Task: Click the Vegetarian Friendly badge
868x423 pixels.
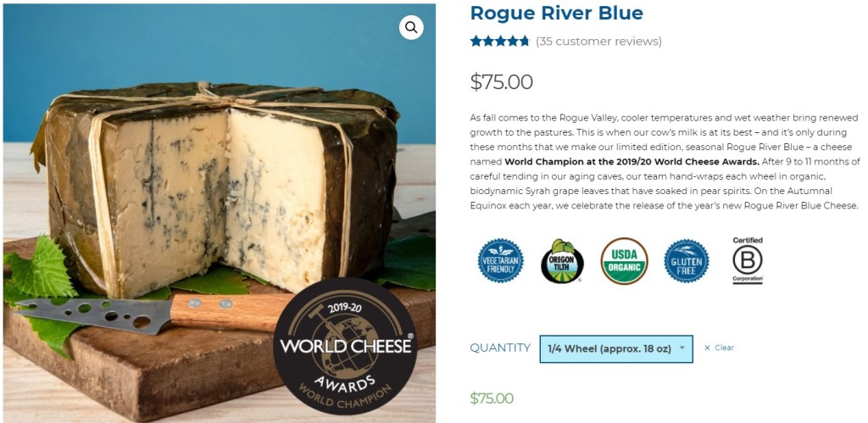Action: [500, 261]
